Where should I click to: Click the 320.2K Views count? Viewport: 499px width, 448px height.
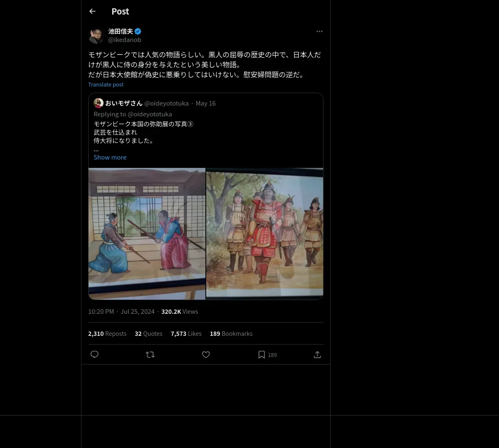[180, 312]
